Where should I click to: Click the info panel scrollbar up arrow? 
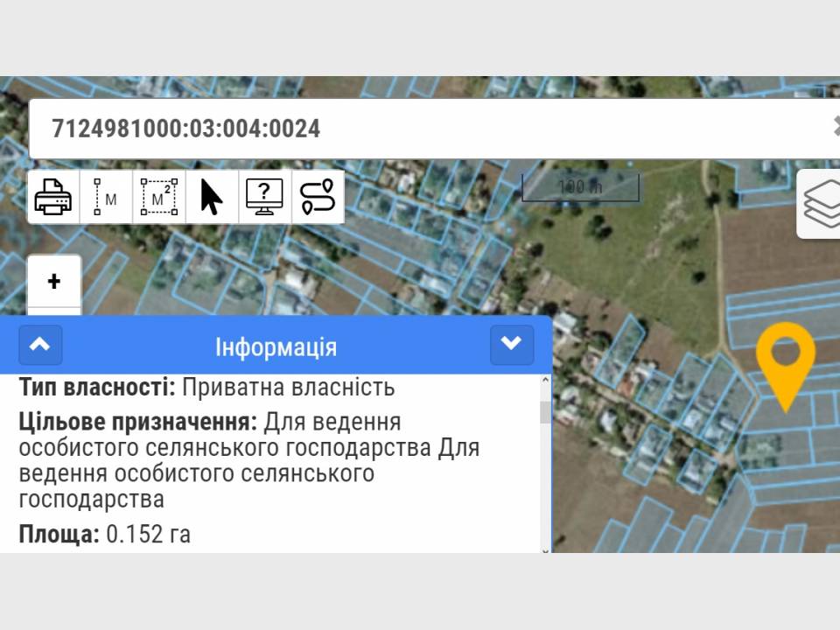(x=546, y=381)
